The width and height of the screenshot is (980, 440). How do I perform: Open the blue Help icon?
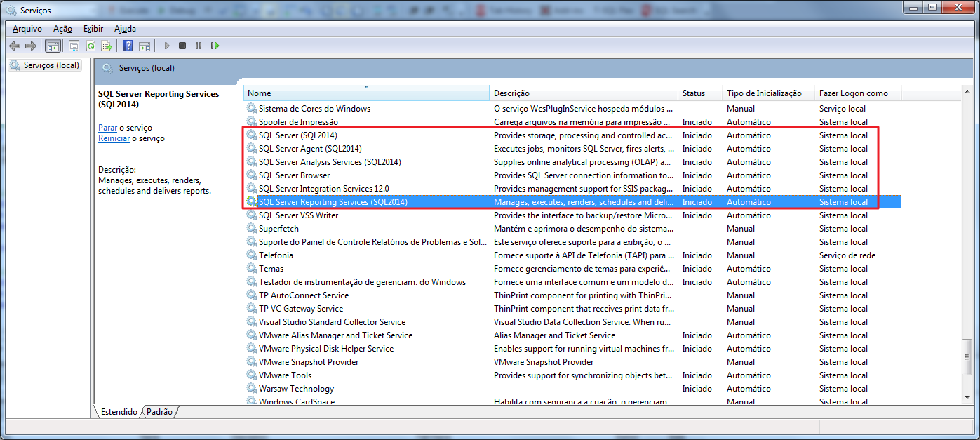point(128,46)
